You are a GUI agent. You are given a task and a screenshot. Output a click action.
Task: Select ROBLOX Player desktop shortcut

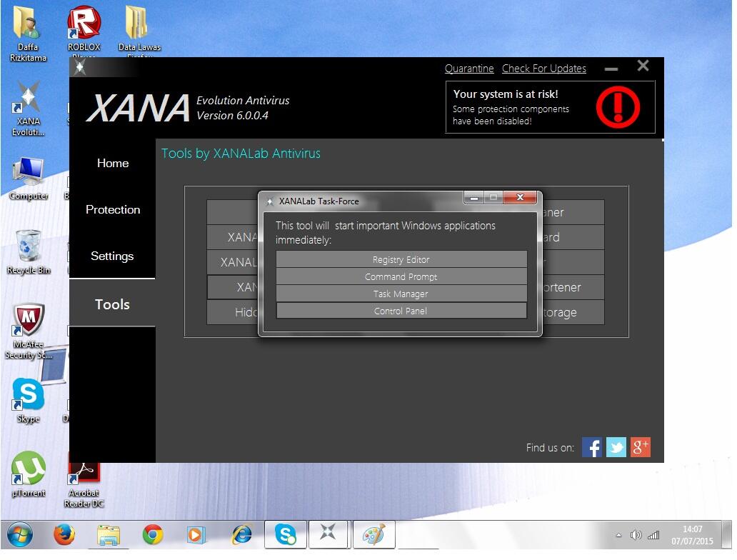84,31
